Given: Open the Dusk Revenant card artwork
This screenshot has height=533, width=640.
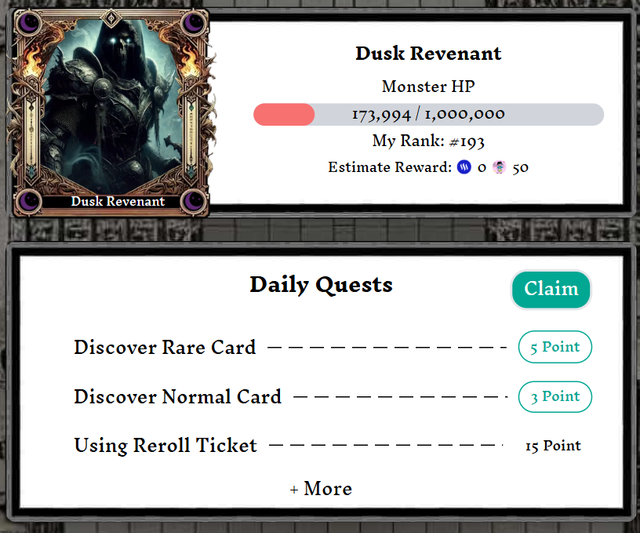Looking at the screenshot, I should [x=111, y=106].
